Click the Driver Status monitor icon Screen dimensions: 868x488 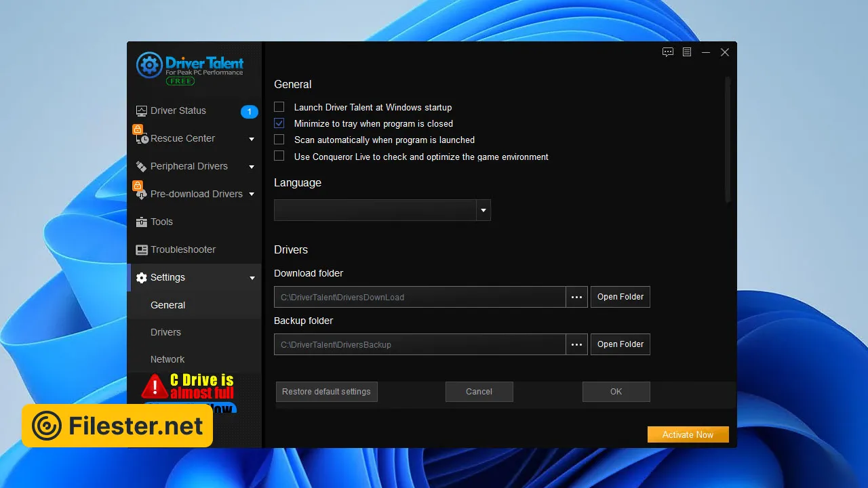click(x=141, y=111)
